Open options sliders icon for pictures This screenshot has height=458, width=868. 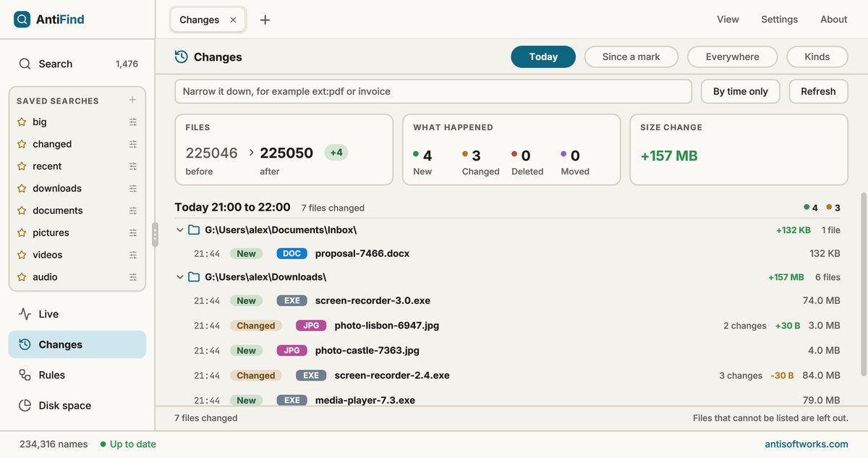tap(133, 233)
